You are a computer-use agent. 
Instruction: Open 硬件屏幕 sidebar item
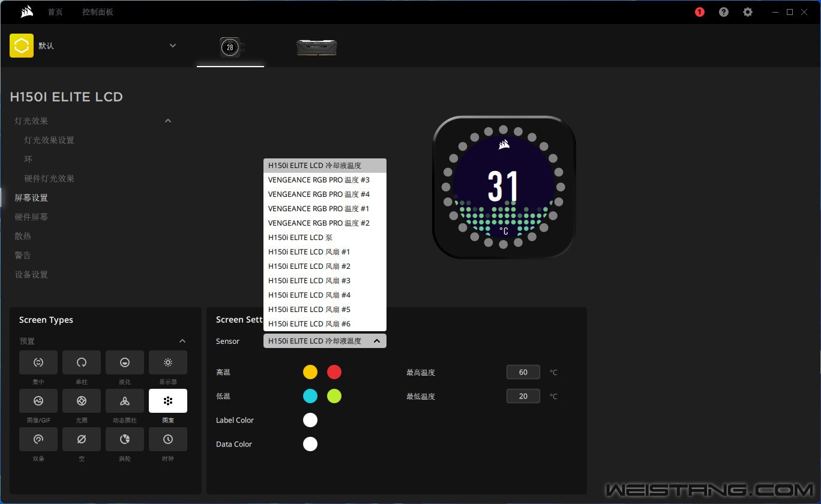pos(31,217)
